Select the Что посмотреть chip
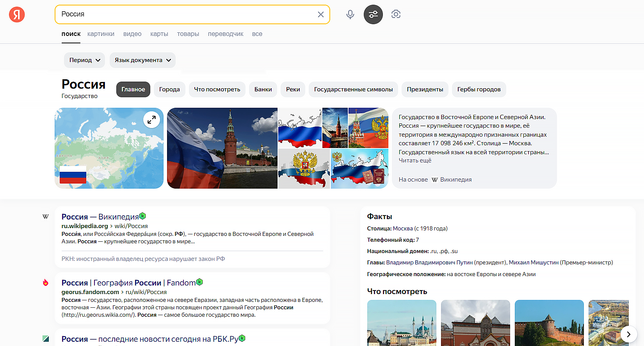 (x=217, y=89)
